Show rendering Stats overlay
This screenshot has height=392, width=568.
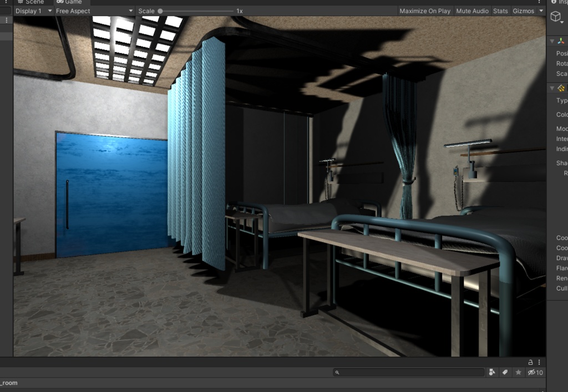500,11
